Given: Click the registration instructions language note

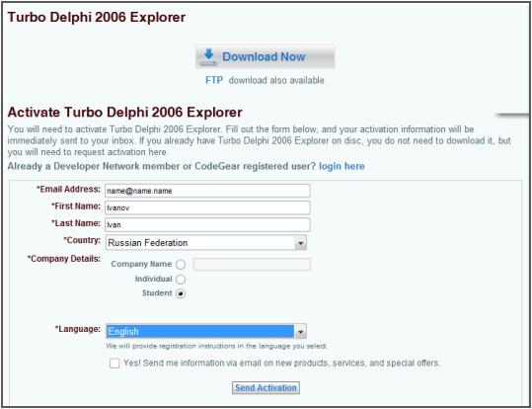Looking at the screenshot, I should pyautogui.click(x=217, y=346).
